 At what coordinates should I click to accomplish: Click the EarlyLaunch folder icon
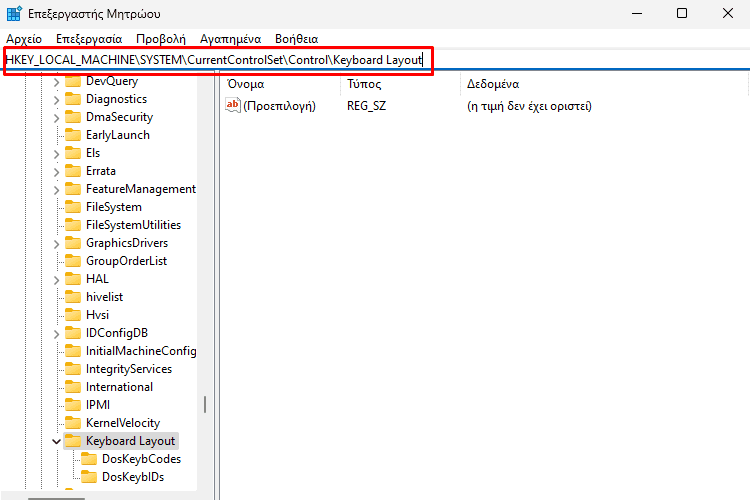(73, 135)
